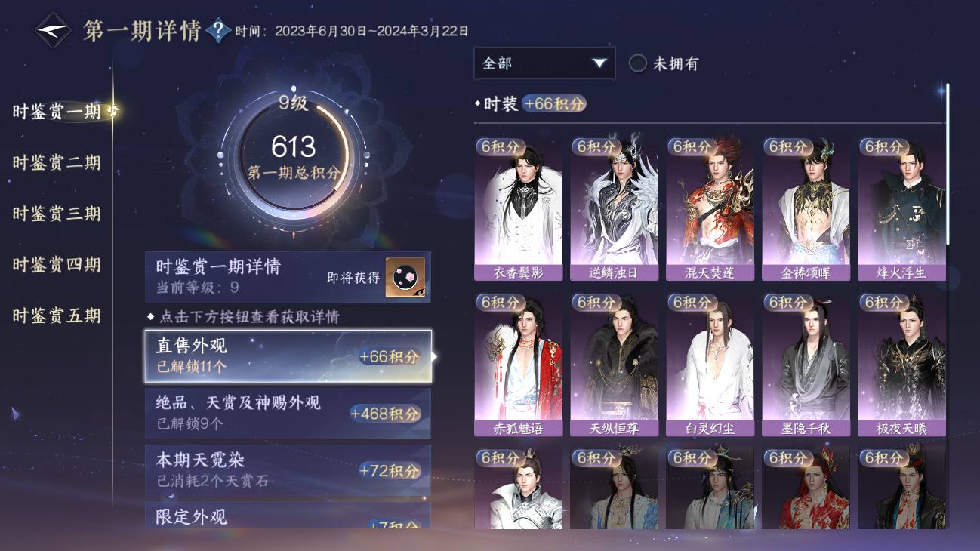Switch to 时鉴赏四期 tab
The height and width of the screenshot is (551, 980).
(57, 264)
